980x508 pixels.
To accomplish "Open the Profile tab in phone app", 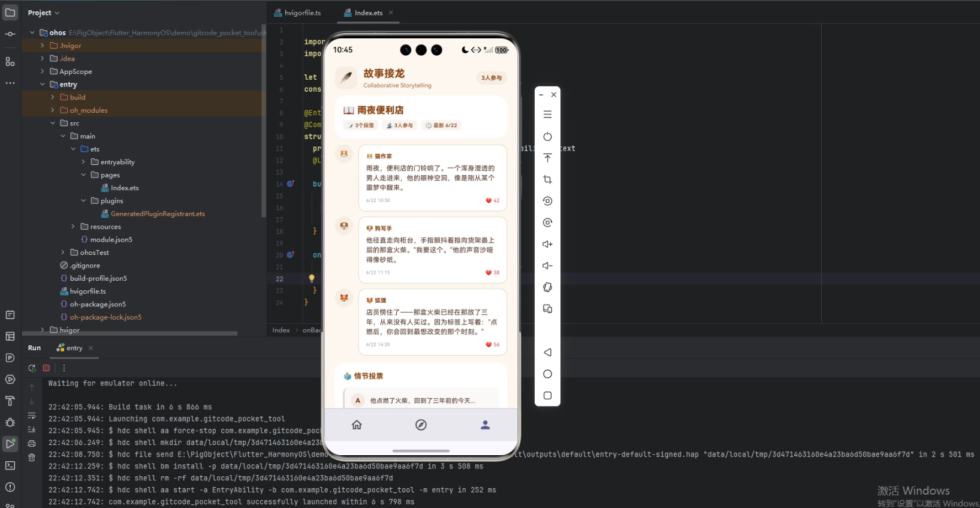I will point(485,425).
